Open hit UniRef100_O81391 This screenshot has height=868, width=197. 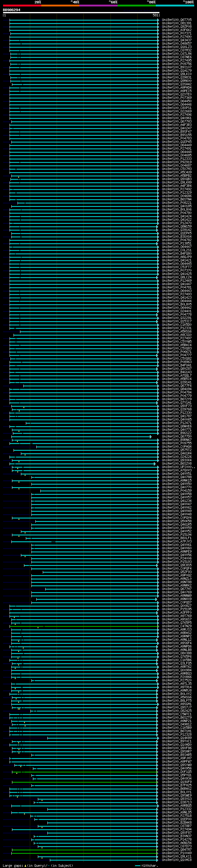(x=176, y=23)
